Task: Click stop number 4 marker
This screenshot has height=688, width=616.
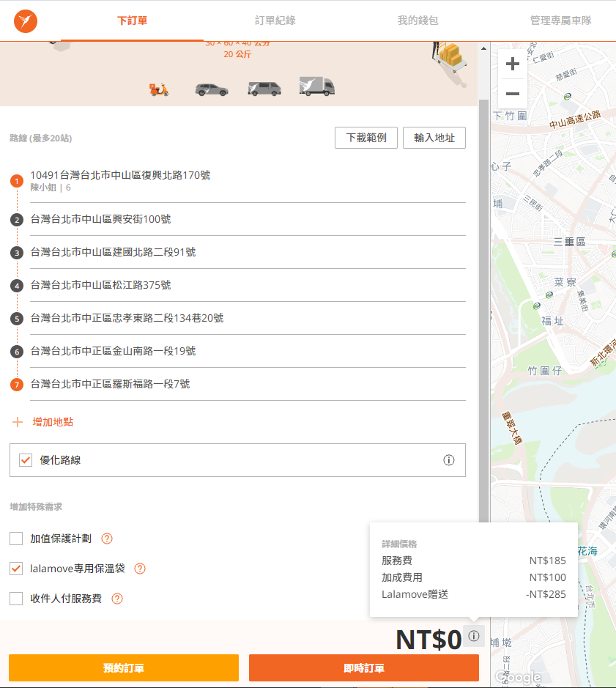Action: point(17,286)
